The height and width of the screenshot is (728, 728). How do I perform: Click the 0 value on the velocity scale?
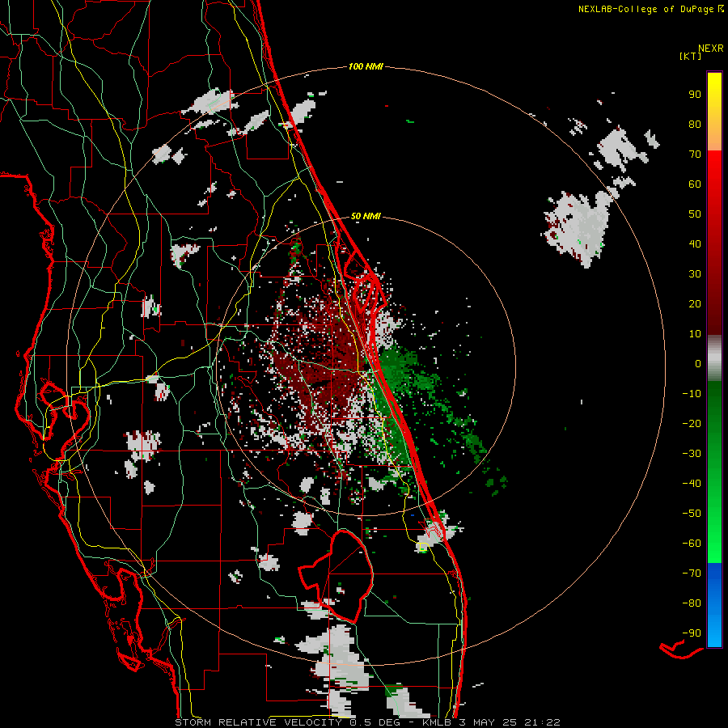[x=698, y=363]
